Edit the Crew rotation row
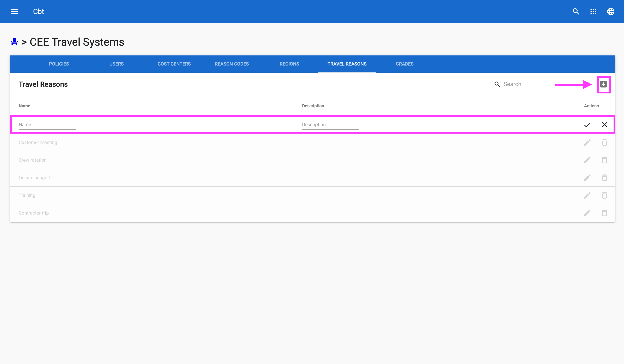The width and height of the screenshot is (624, 364). tap(587, 160)
